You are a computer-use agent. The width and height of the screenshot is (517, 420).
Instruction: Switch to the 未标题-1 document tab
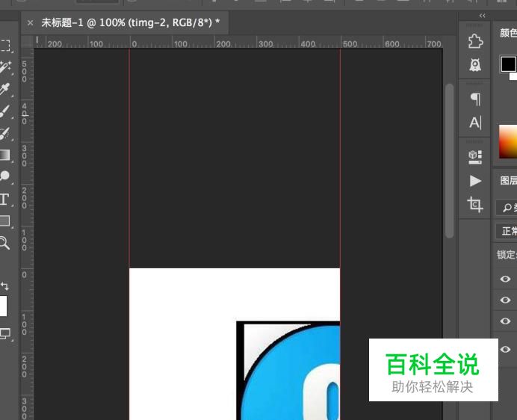(x=130, y=22)
